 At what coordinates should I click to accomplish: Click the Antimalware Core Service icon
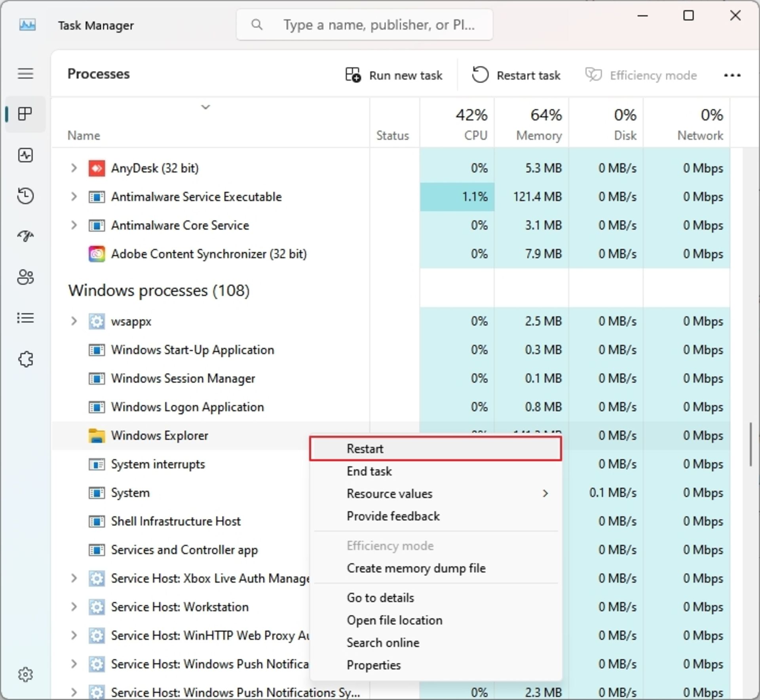(97, 225)
